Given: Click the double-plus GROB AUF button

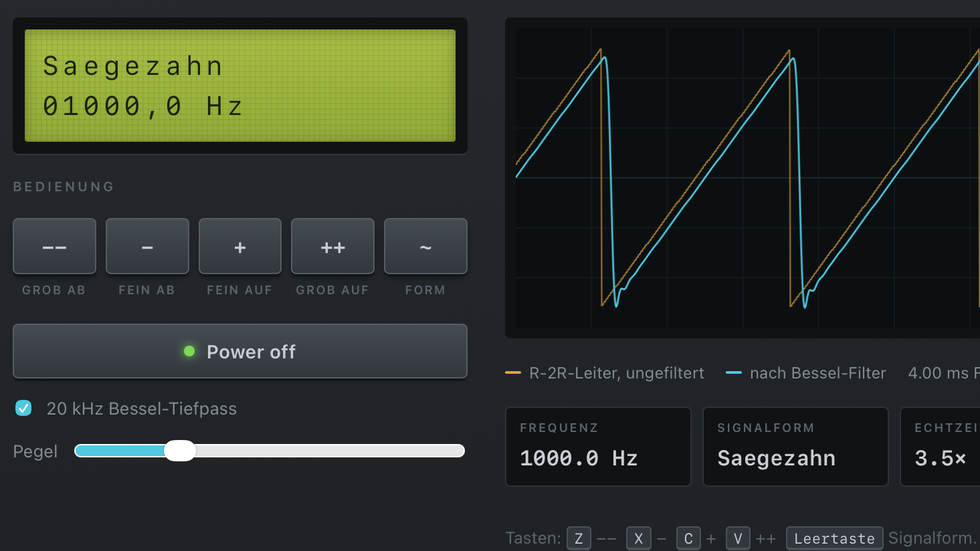Looking at the screenshot, I should (332, 246).
